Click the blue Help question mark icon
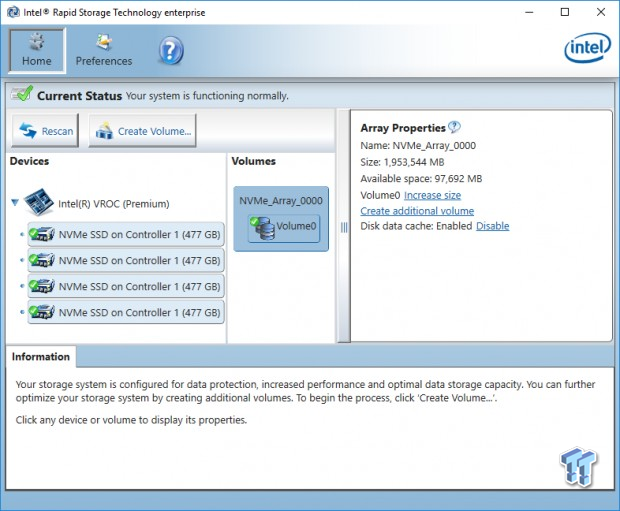Image resolution: width=620 pixels, height=511 pixels. pos(171,51)
